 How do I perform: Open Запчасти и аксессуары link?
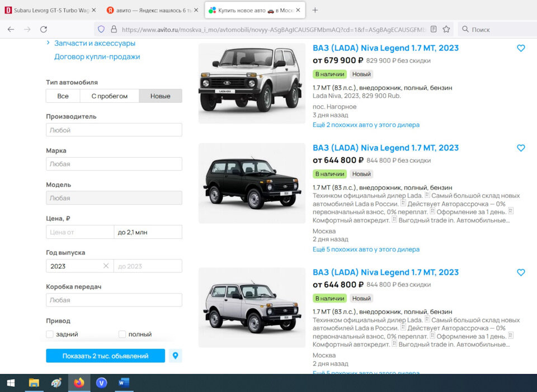pyautogui.click(x=95, y=43)
